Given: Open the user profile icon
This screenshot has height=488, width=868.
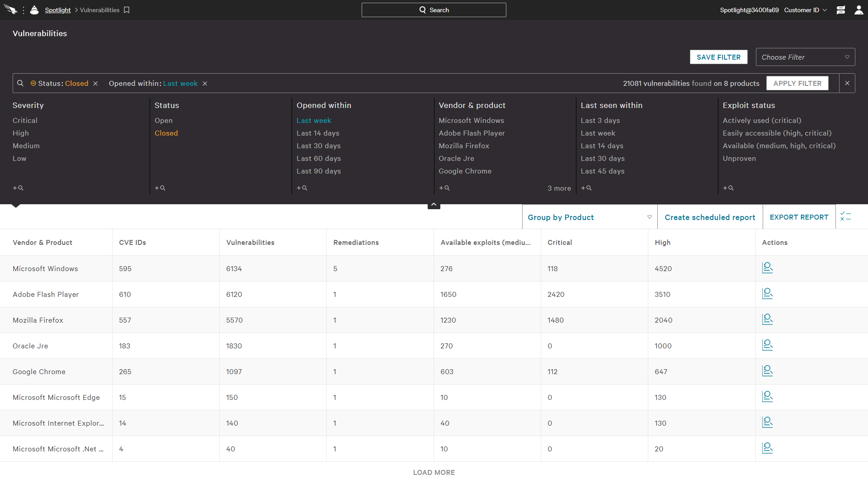Looking at the screenshot, I should [859, 10].
